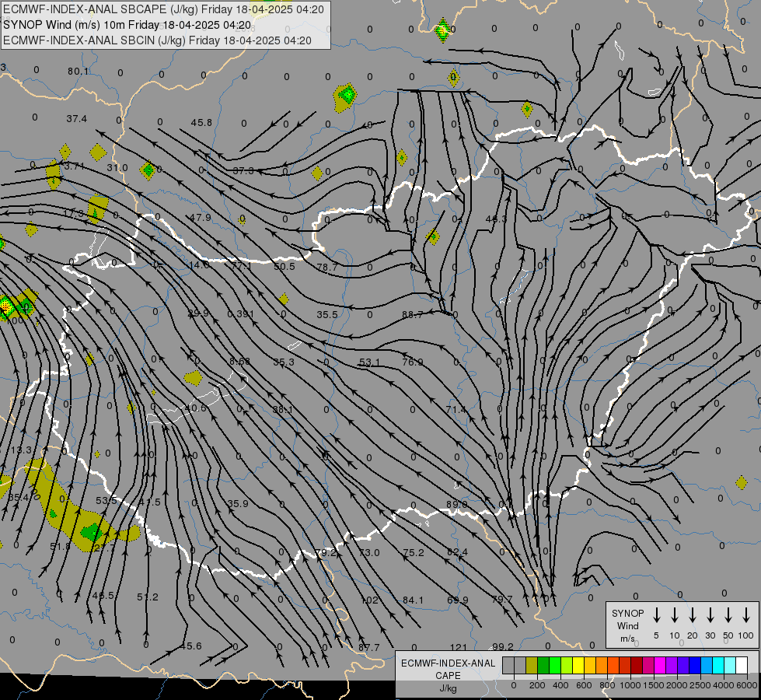Click the 35.9 value on the map
761x700 pixels.
(x=238, y=504)
